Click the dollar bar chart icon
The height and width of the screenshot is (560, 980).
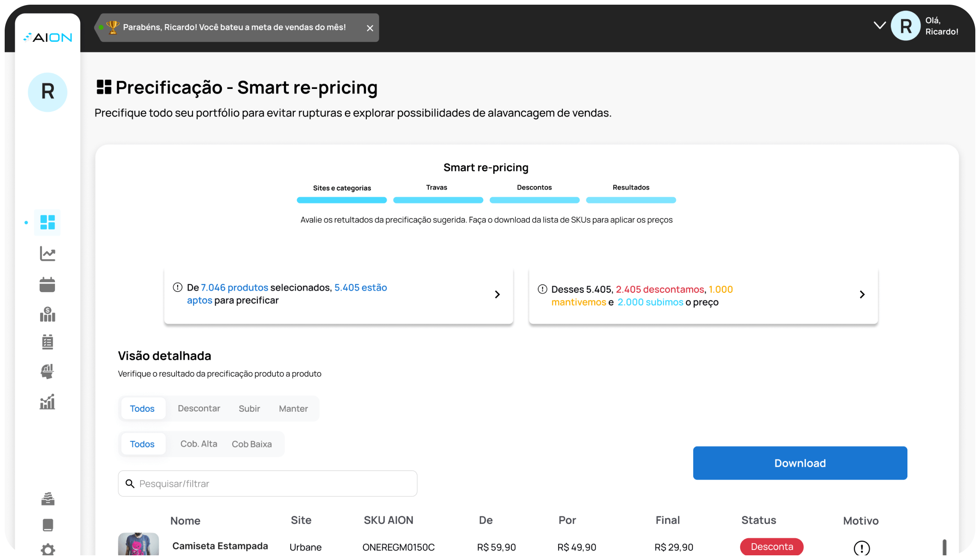(48, 314)
